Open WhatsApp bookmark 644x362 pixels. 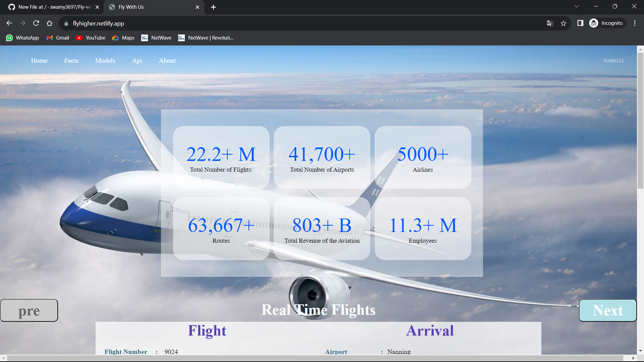click(22, 38)
